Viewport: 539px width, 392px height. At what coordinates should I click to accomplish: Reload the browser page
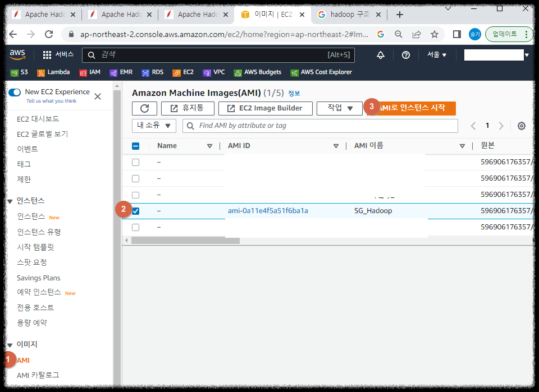tap(49, 34)
